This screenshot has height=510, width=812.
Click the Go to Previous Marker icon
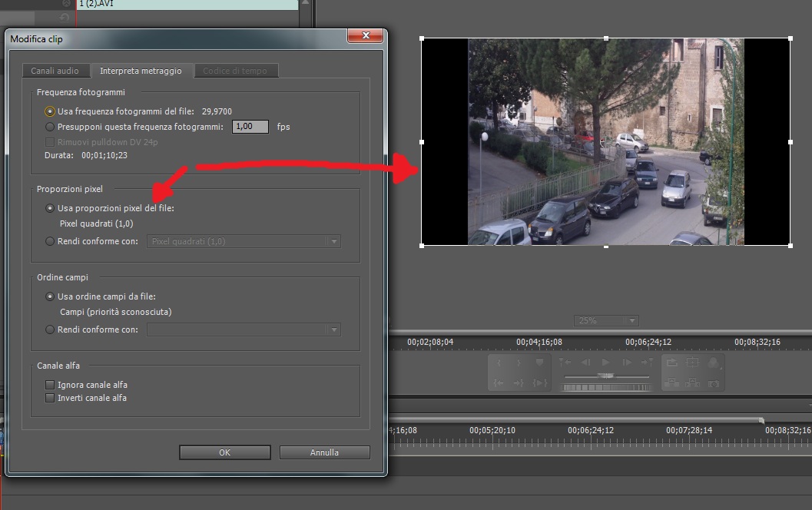[565, 362]
